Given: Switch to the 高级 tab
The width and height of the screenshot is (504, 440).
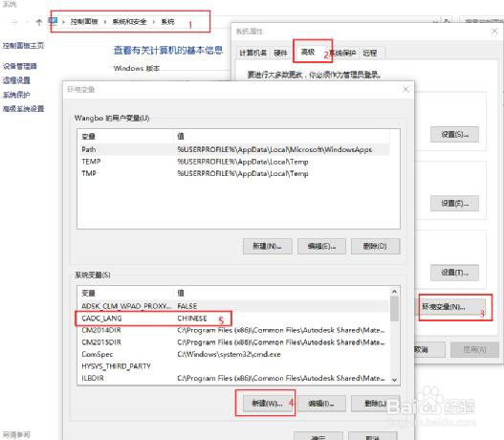Looking at the screenshot, I should (x=308, y=52).
